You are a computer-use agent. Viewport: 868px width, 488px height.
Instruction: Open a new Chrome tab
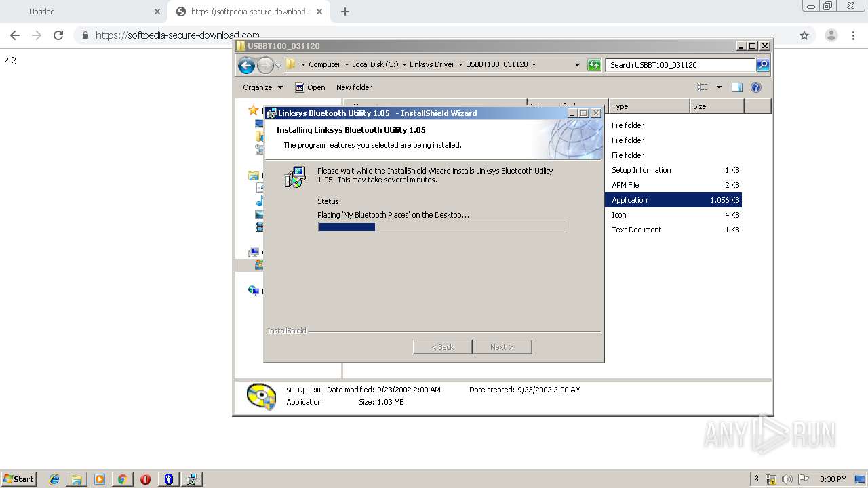[x=345, y=12]
